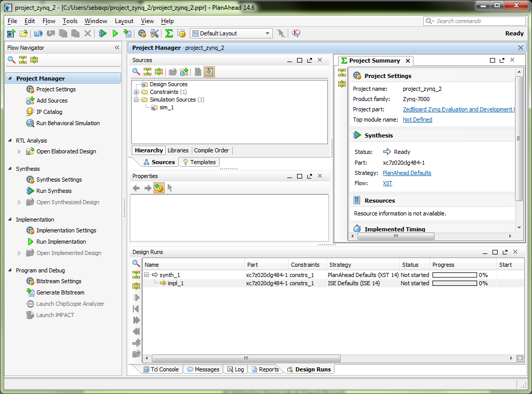This screenshot has width=532, height=394.
Task: Open the Flow menu
Action: (49, 21)
